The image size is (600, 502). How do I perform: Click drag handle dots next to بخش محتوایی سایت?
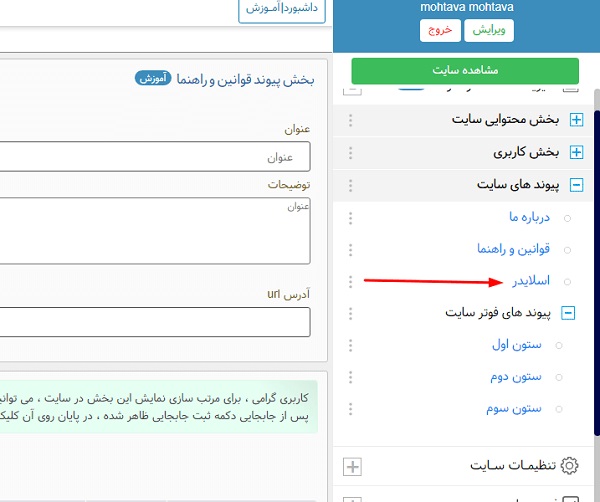pyautogui.click(x=350, y=121)
